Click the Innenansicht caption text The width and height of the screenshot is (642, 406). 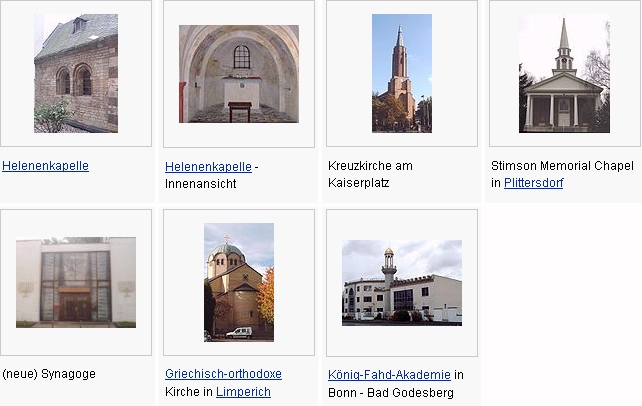tap(201, 184)
